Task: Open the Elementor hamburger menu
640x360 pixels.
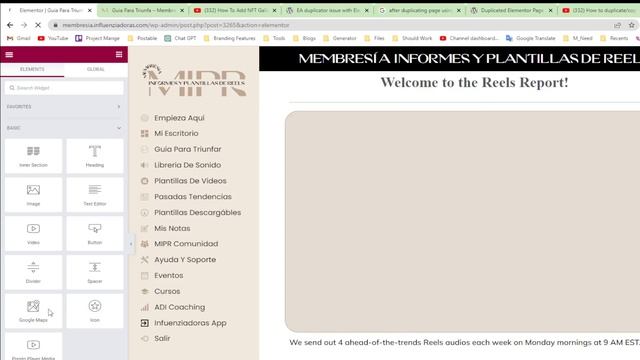Action: (x=9, y=54)
